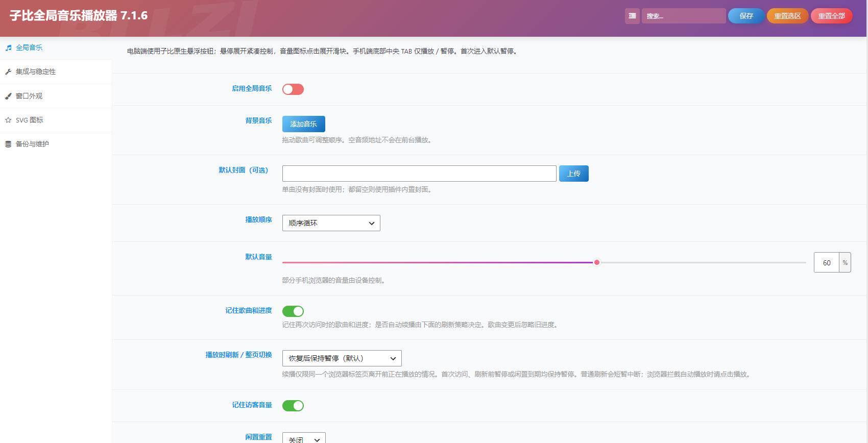868x443 pixels.
Task: Click the 背景音乐 setting label
Action: click(258, 120)
